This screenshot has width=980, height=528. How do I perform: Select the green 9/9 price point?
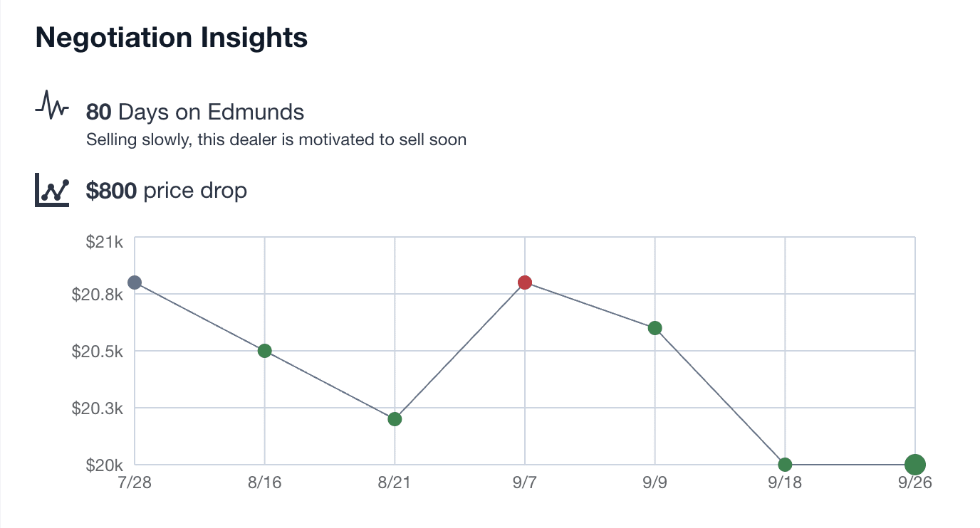pyautogui.click(x=655, y=328)
